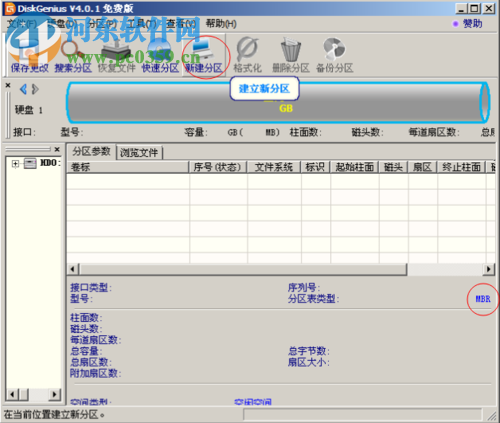
Task: Click the 扇区 column header
Action: (x=422, y=167)
